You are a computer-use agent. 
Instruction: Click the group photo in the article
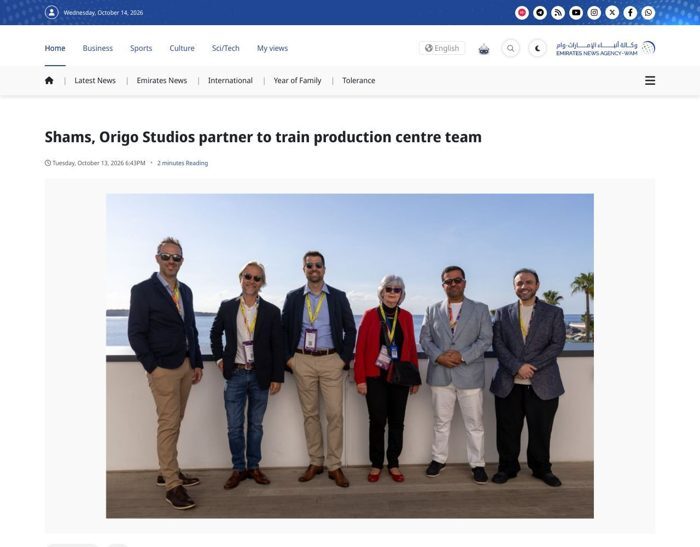pyautogui.click(x=350, y=356)
